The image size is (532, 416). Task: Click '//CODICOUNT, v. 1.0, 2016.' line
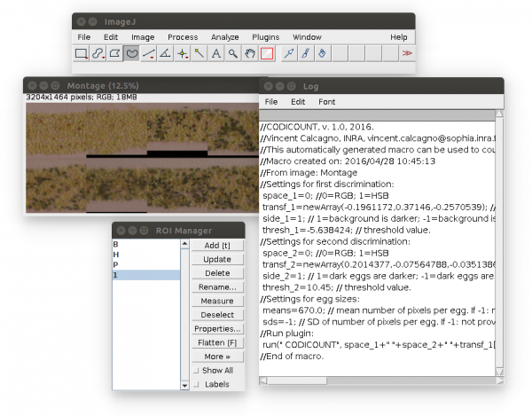tap(317, 127)
